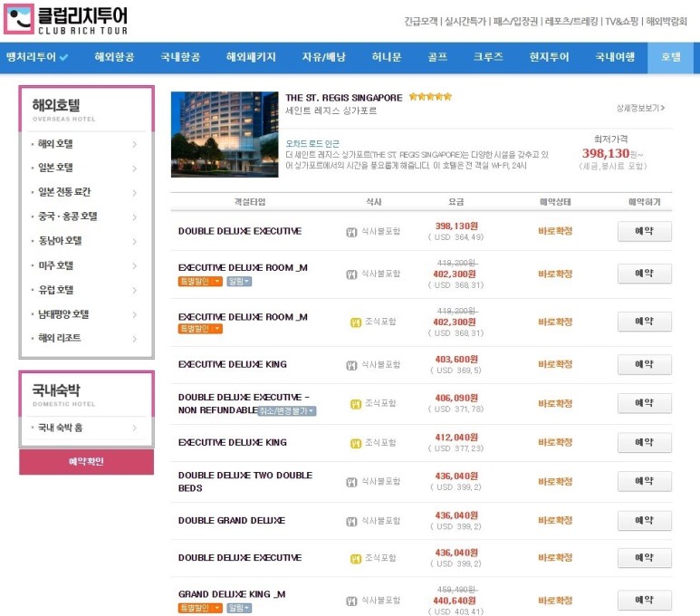The height and width of the screenshot is (616, 700).
Task: Click meal icon in first DOUBLE DELUXE EXECUTIVE row
Action: pyautogui.click(x=351, y=232)
